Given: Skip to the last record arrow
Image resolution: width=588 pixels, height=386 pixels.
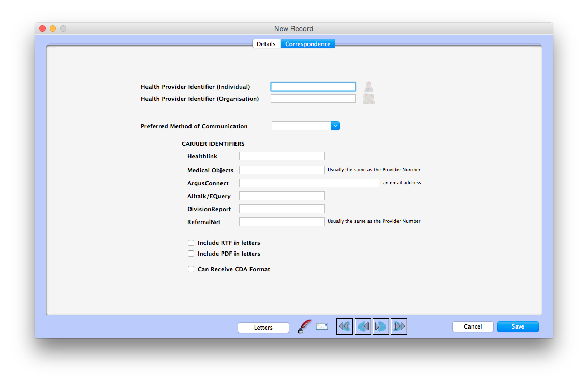Looking at the screenshot, I should pos(399,326).
